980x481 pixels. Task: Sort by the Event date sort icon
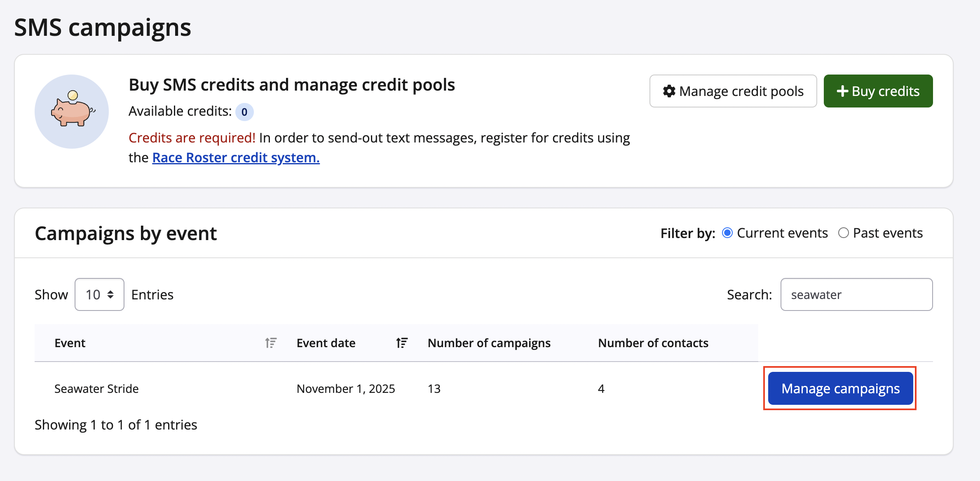[402, 343]
